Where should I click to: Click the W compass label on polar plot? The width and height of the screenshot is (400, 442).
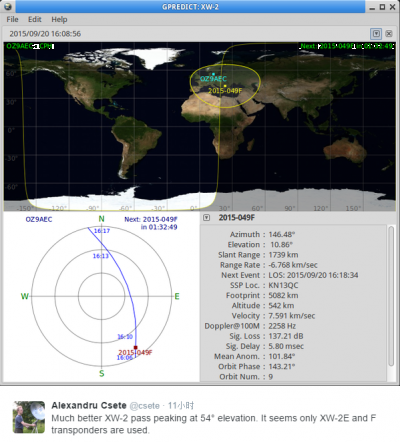pyautogui.click(x=25, y=296)
